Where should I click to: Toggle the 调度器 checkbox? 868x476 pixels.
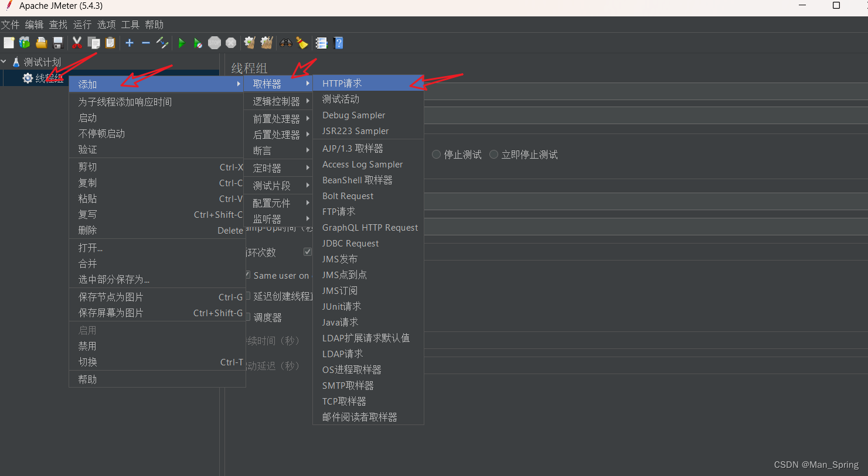[248, 317]
